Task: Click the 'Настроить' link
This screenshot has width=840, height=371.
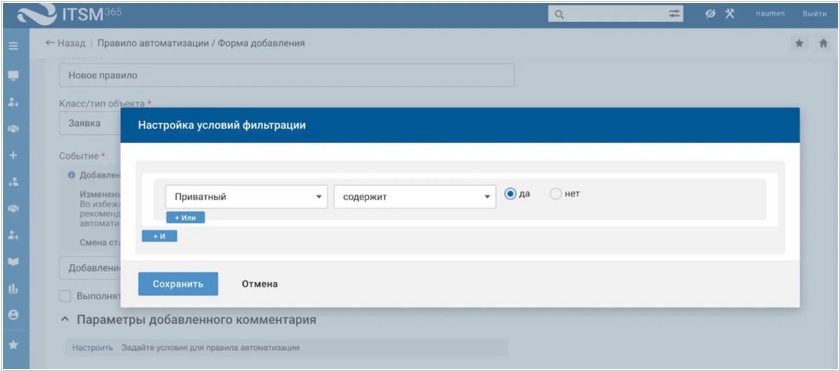Action: click(93, 347)
